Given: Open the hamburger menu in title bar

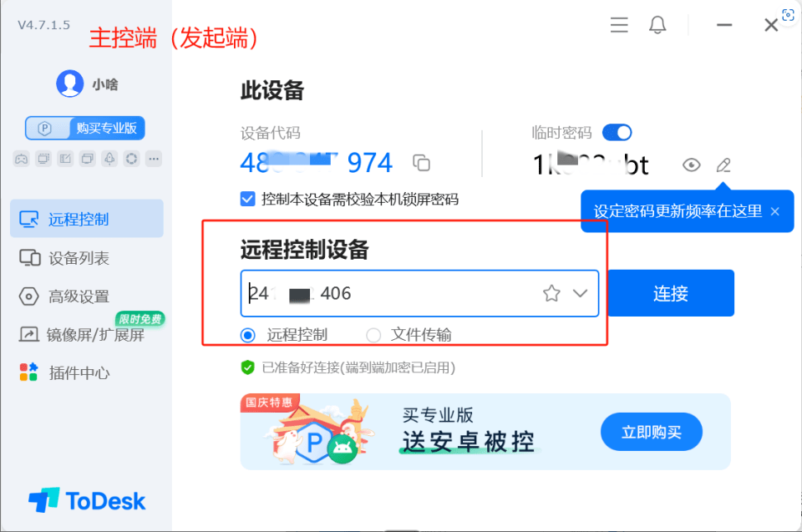Looking at the screenshot, I should tap(619, 24).
